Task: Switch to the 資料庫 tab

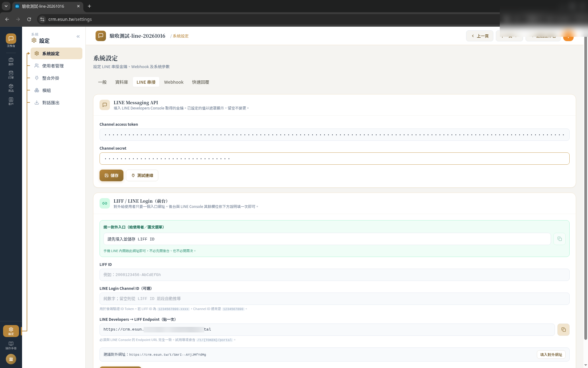Action: point(122,82)
